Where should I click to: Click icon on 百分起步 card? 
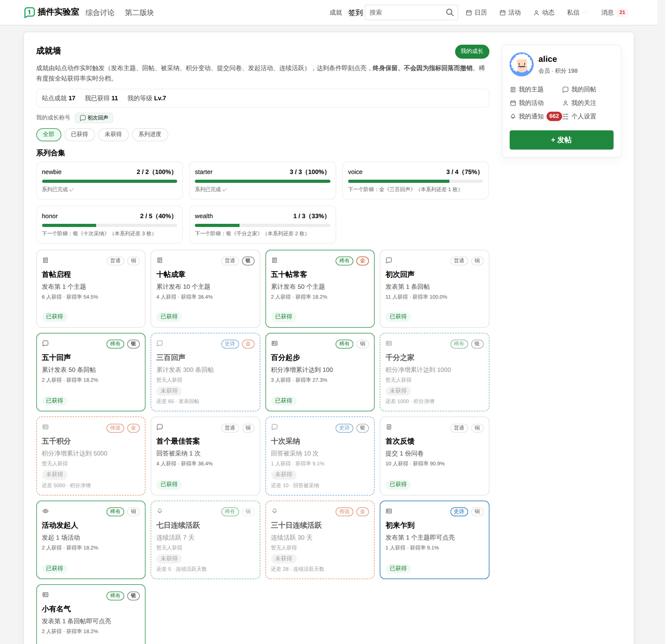274,343
